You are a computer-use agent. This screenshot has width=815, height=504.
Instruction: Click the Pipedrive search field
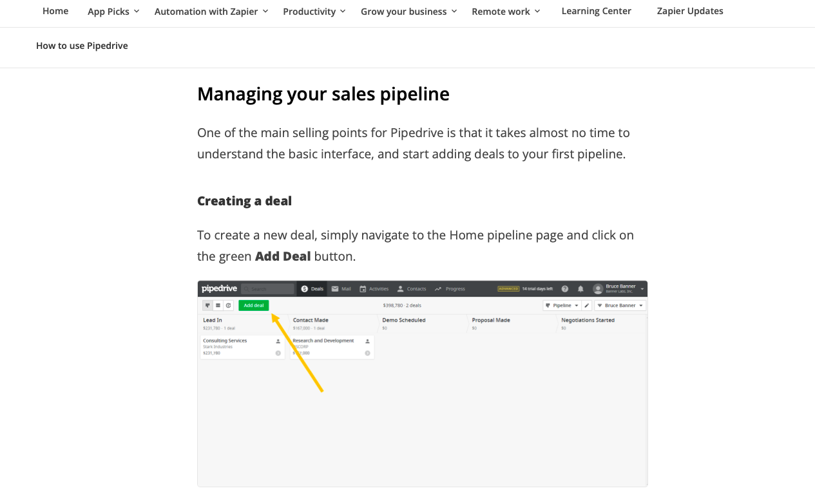(x=267, y=289)
